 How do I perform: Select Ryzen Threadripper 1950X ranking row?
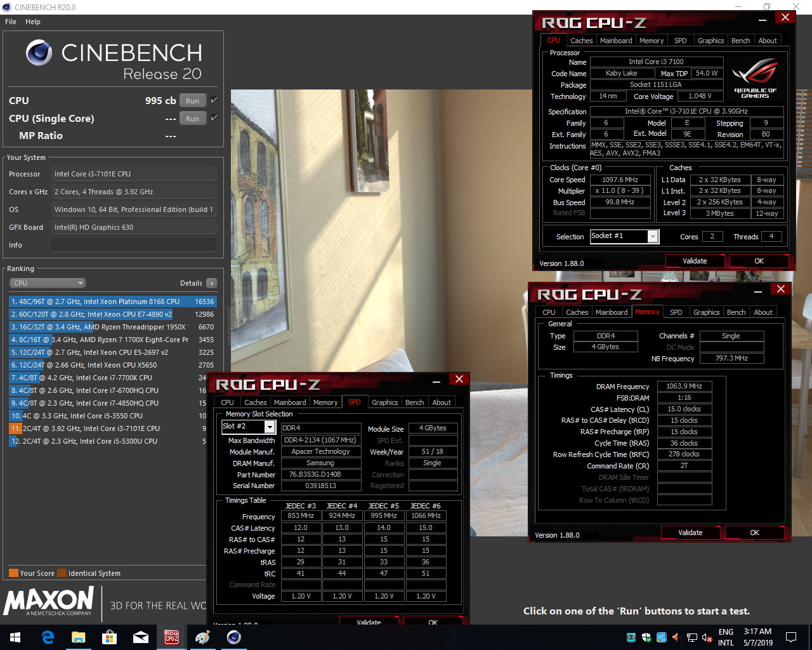tap(112, 327)
